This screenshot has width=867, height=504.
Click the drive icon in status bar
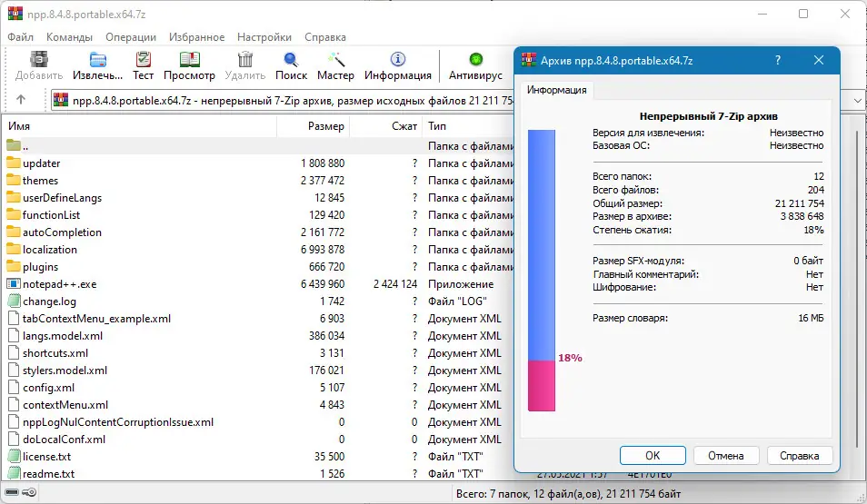pos(12,492)
